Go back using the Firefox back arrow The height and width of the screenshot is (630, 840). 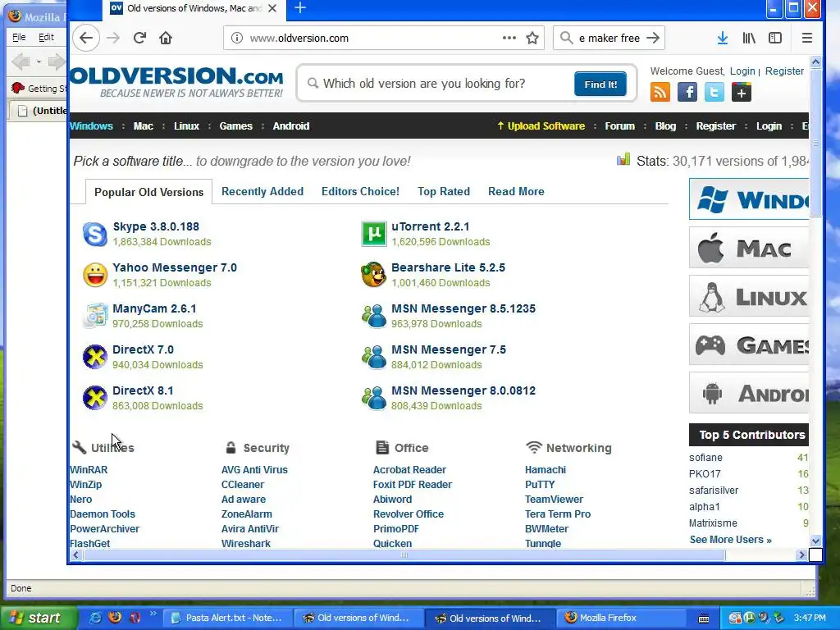click(86, 38)
